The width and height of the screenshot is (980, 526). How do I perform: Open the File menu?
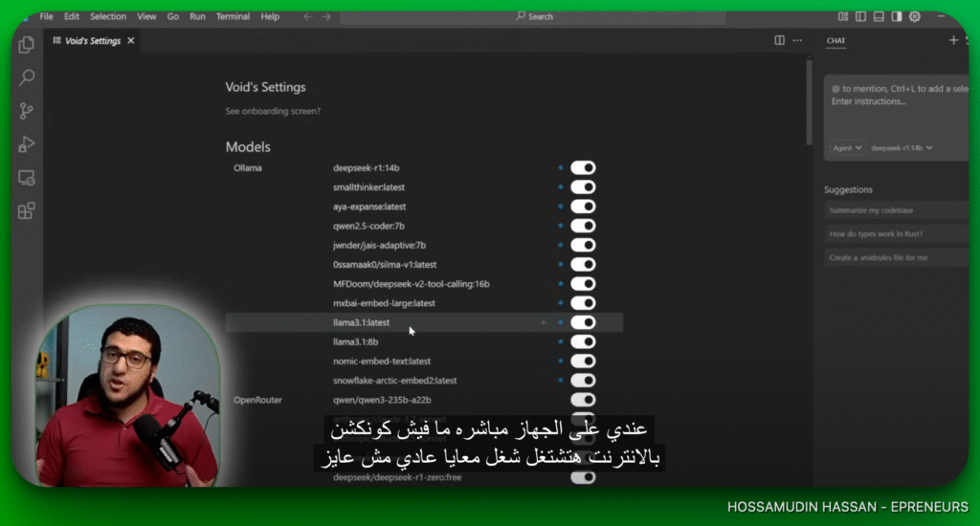pyautogui.click(x=46, y=17)
